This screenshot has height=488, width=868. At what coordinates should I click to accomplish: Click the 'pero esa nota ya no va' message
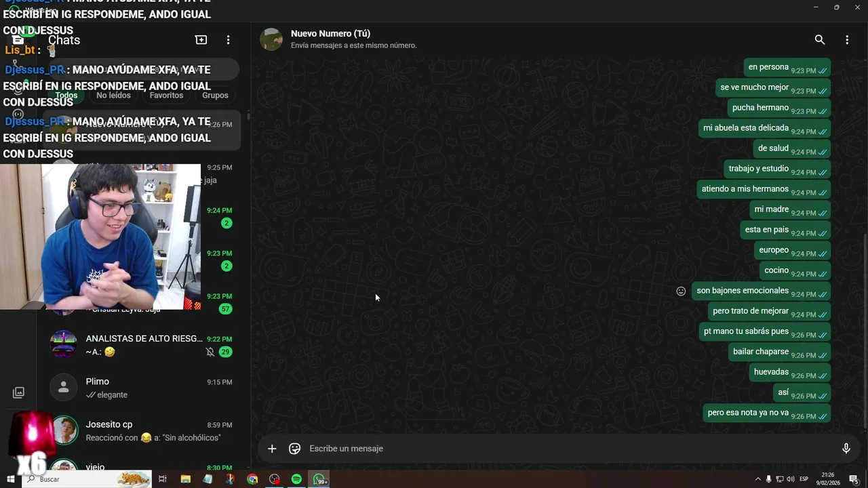pos(767,413)
